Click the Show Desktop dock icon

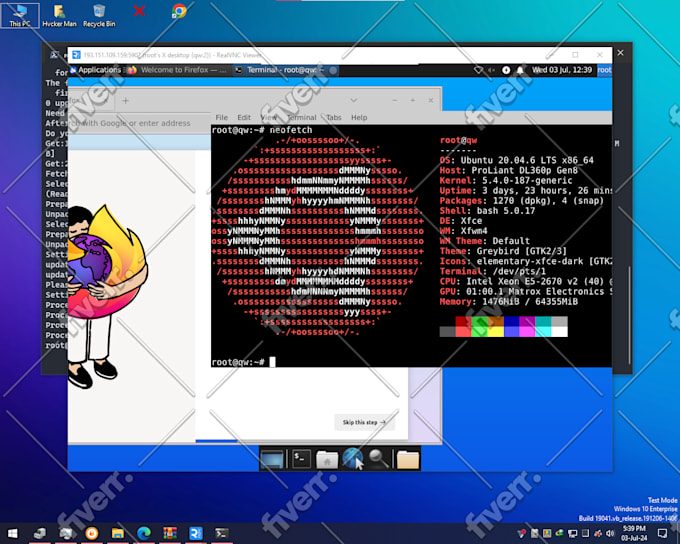point(272,459)
